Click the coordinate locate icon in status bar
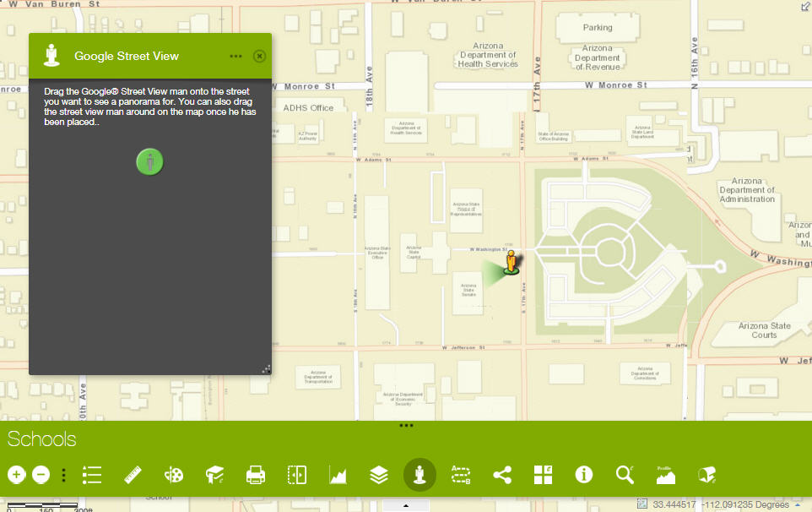 click(x=642, y=504)
